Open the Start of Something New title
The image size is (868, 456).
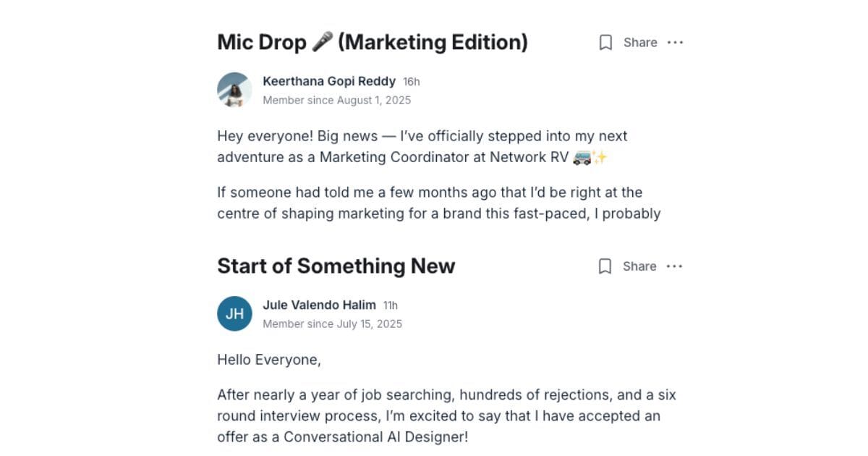pyautogui.click(x=336, y=266)
